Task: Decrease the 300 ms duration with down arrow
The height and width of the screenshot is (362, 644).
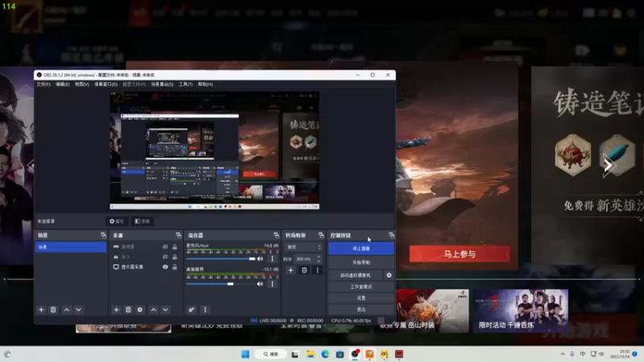Action: [x=318, y=261]
